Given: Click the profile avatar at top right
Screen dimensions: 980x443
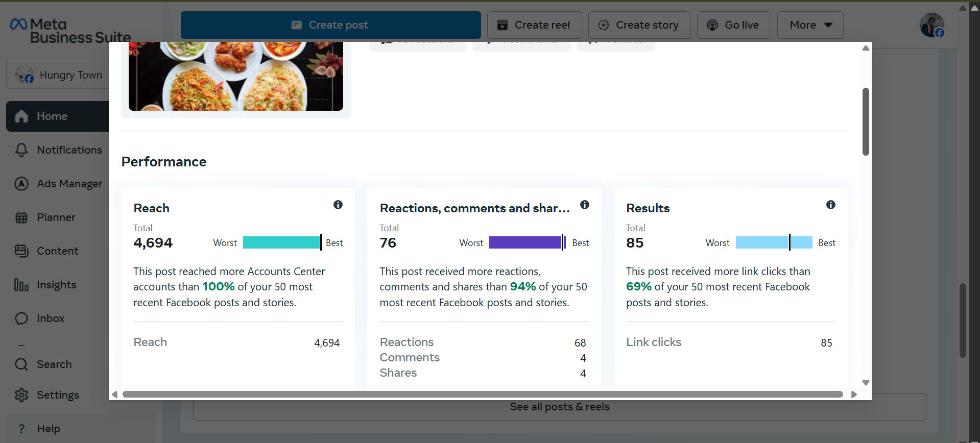Looking at the screenshot, I should 931,25.
